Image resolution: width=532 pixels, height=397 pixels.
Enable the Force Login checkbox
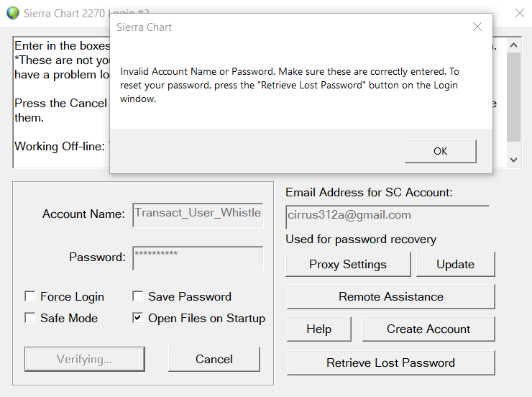point(30,296)
